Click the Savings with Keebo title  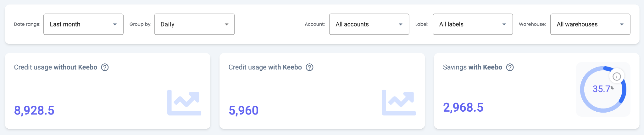click(472, 67)
